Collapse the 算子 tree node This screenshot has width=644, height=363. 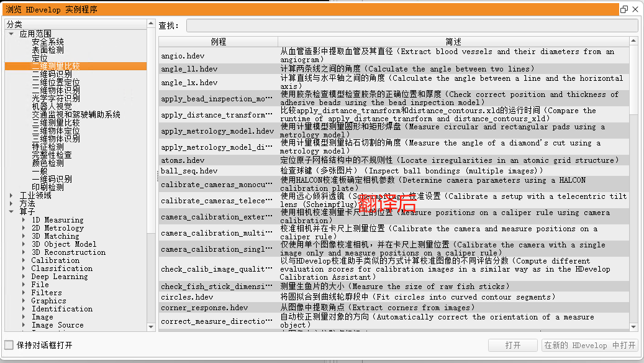click(12, 211)
